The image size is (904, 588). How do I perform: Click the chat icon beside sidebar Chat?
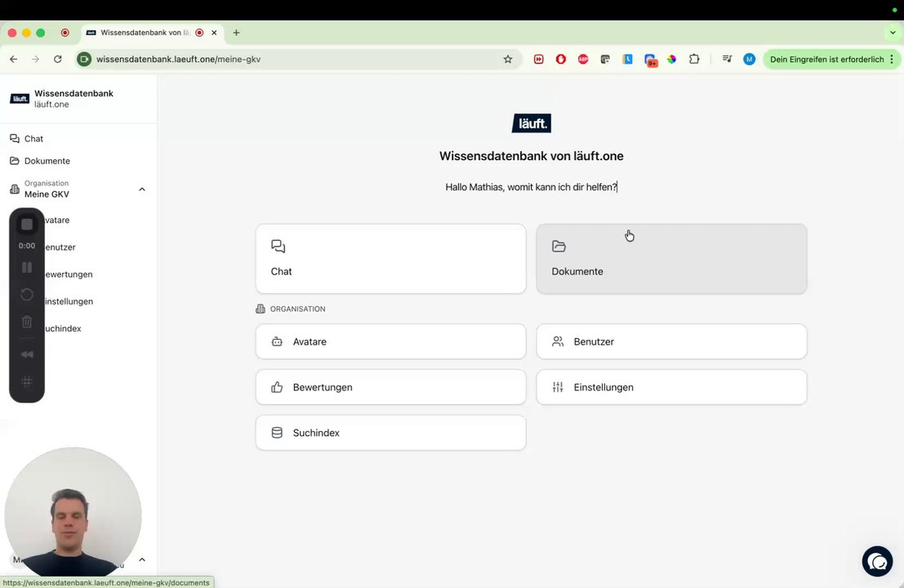[x=15, y=138]
